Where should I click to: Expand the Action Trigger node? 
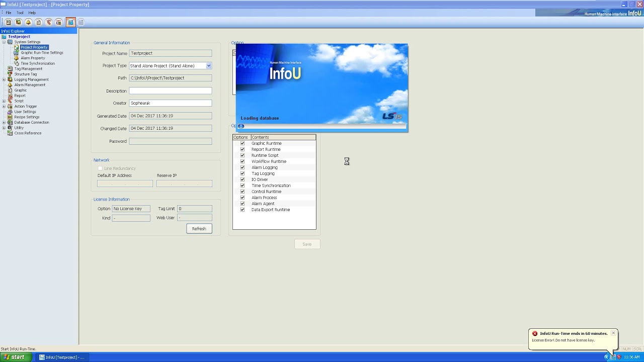(4, 107)
